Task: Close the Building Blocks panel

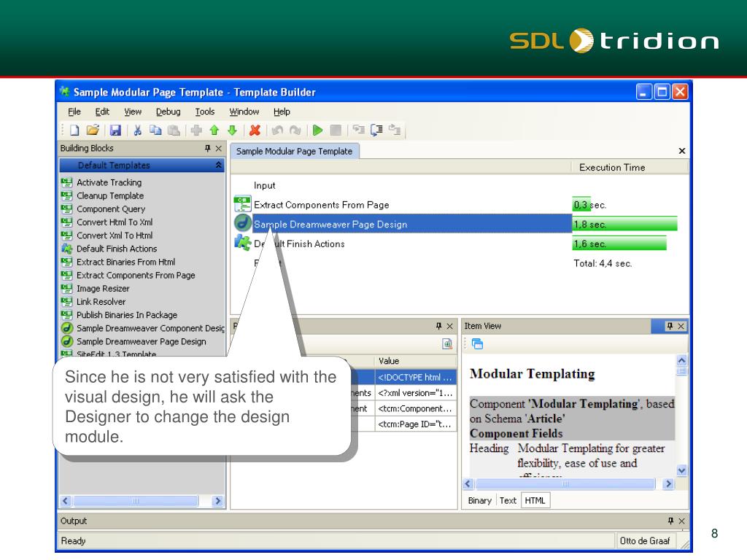Action: (219, 148)
